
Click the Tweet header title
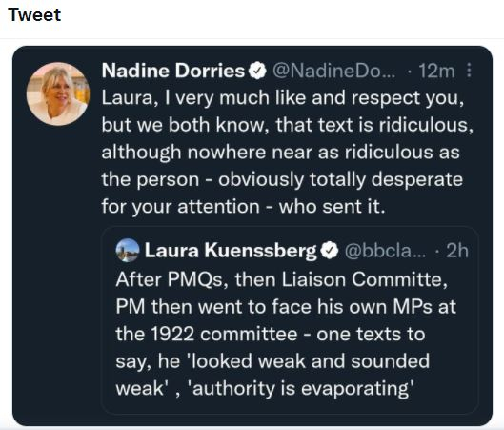pyautogui.click(x=34, y=15)
